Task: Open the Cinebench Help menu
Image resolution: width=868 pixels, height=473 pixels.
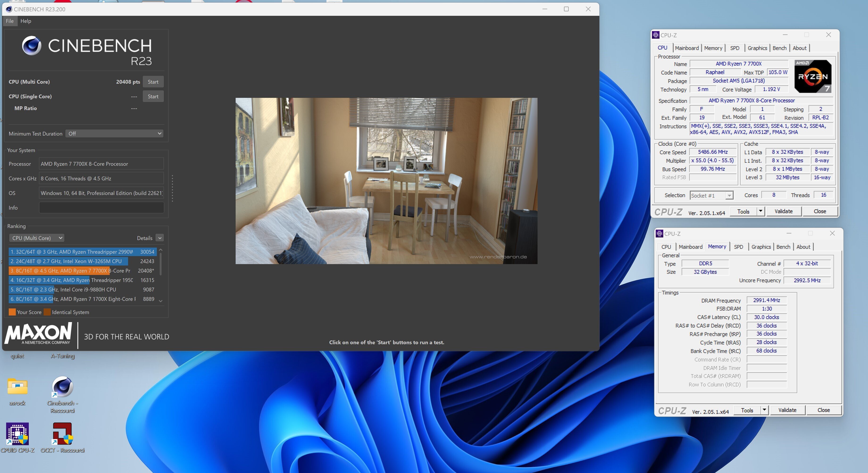Action: [x=26, y=21]
